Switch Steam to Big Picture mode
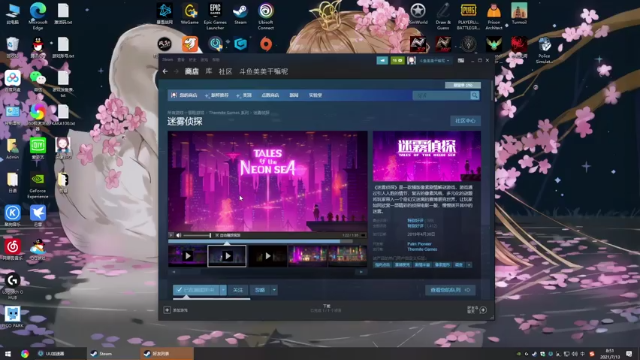Screen dimensions: 640x360 (x=461, y=60)
